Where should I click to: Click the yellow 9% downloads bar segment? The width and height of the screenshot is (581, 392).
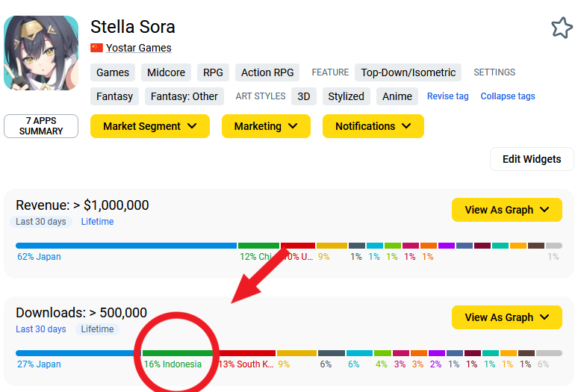pyautogui.click(x=296, y=353)
